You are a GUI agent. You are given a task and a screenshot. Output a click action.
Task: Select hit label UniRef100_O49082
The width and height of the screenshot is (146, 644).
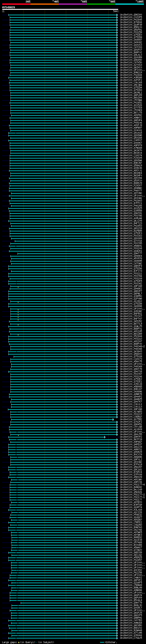click(x=131, y=42)
